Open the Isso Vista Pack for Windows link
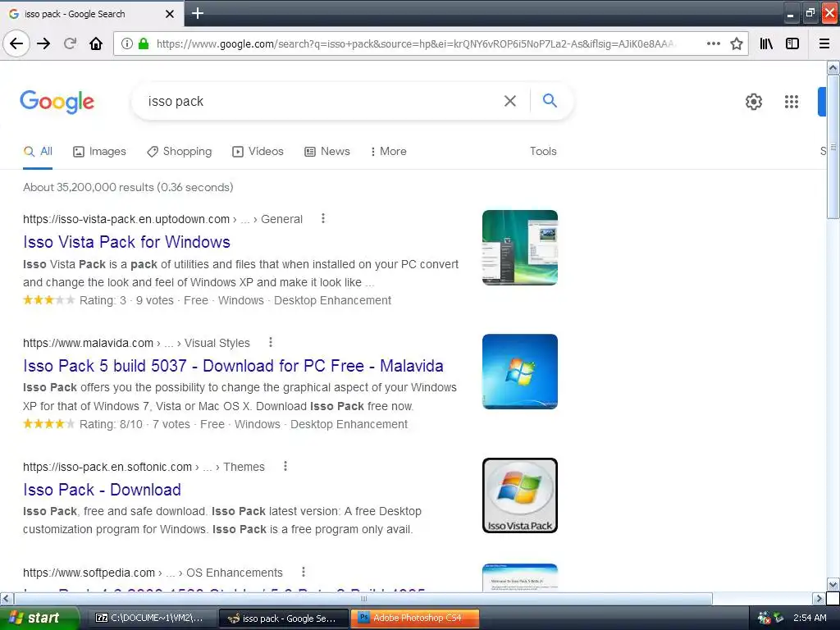The height and width of the screenshot is (630, 840). [x=126, y=242]
